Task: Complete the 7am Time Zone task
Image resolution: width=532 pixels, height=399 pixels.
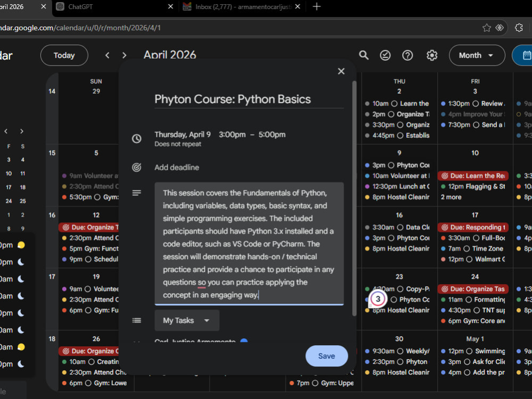Action: [467, 248]
